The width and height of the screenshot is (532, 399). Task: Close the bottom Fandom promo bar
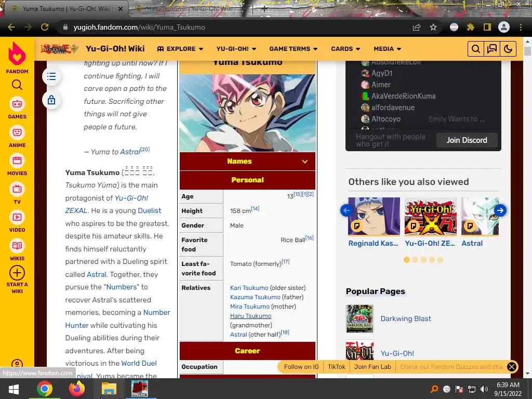point(512,367)
